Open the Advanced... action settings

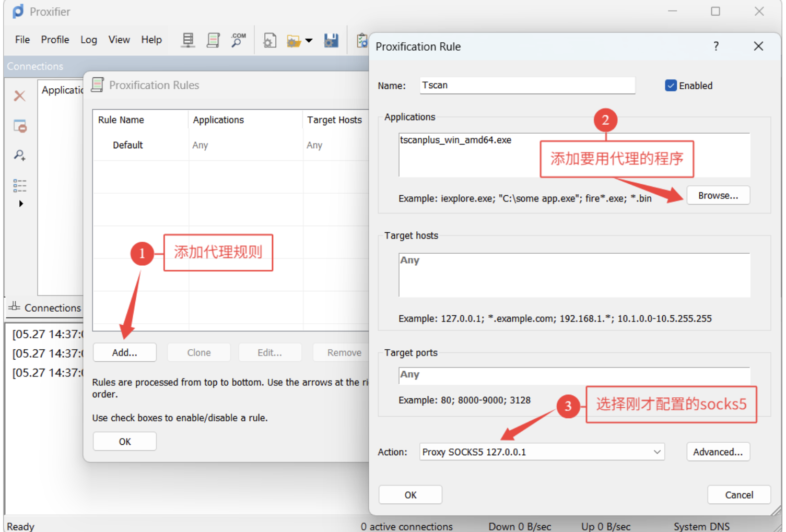pos(718,452)
